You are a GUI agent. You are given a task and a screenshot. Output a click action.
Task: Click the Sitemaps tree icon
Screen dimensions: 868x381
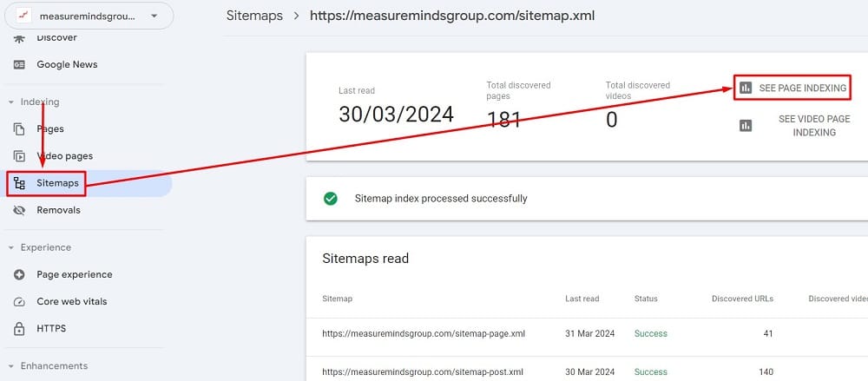coord(19,183)
